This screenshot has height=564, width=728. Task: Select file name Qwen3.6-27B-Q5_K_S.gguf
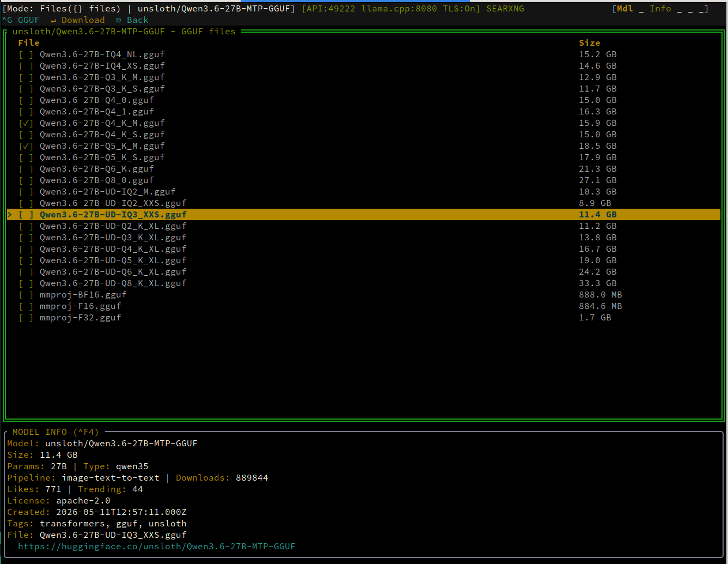tap(102, 157)
